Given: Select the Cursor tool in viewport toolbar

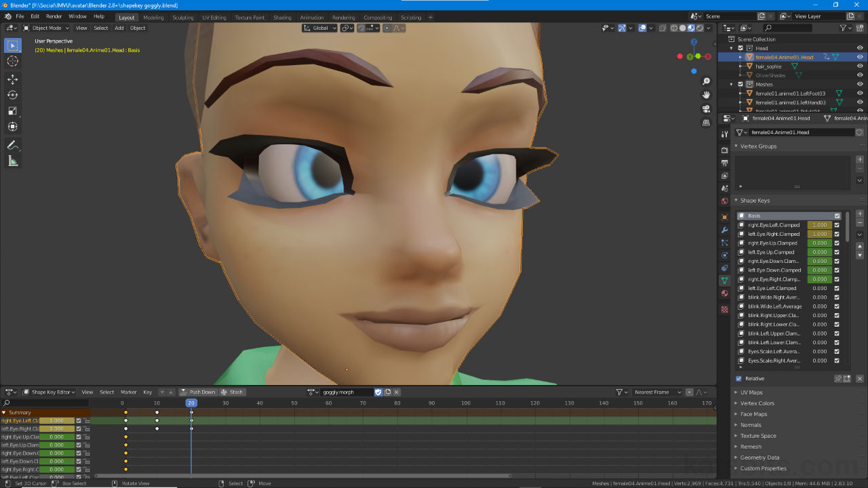Looking at the screenshot, I should tap(12, 61).
